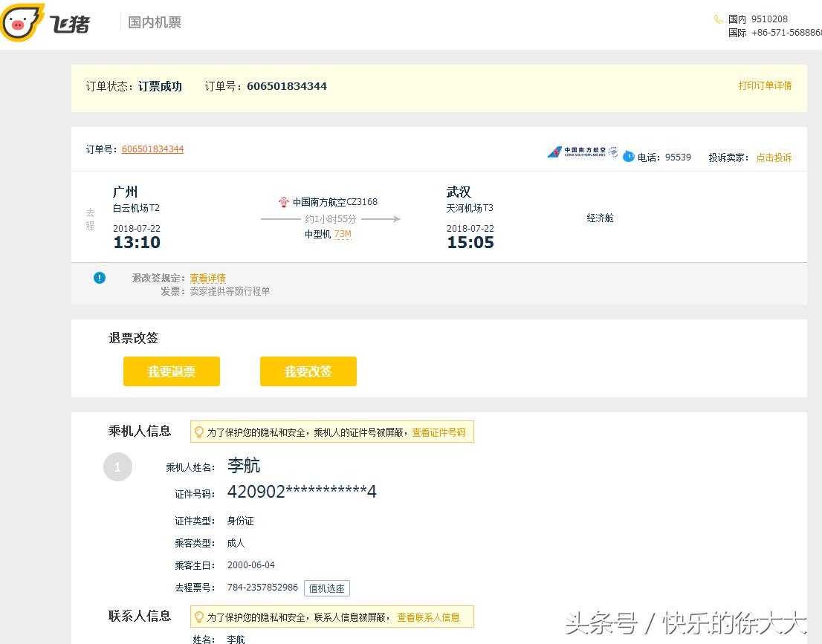Click the 我要退票 refund button
The image size is (822, 644).
[x=172, y=371]
